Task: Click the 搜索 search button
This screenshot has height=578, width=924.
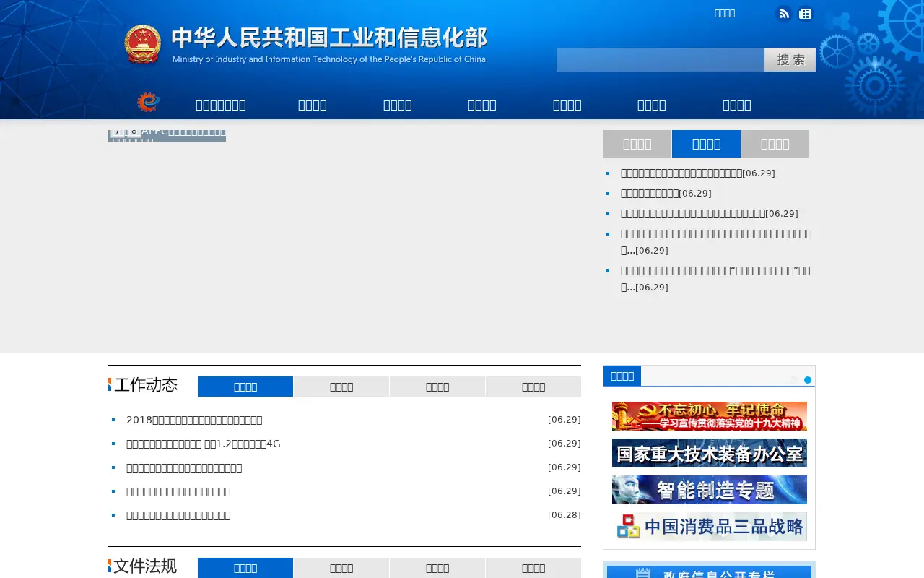Action: point(790,59)
